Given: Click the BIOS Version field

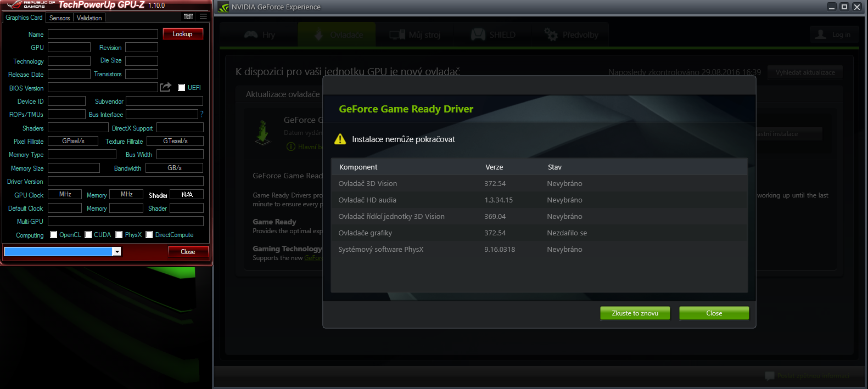Looking at the screenshot, I should click(x=103, y=87).
